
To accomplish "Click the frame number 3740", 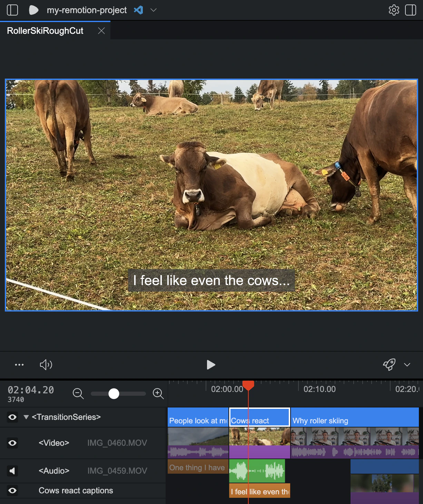I will pyautogui.click(x=16, y=400).
